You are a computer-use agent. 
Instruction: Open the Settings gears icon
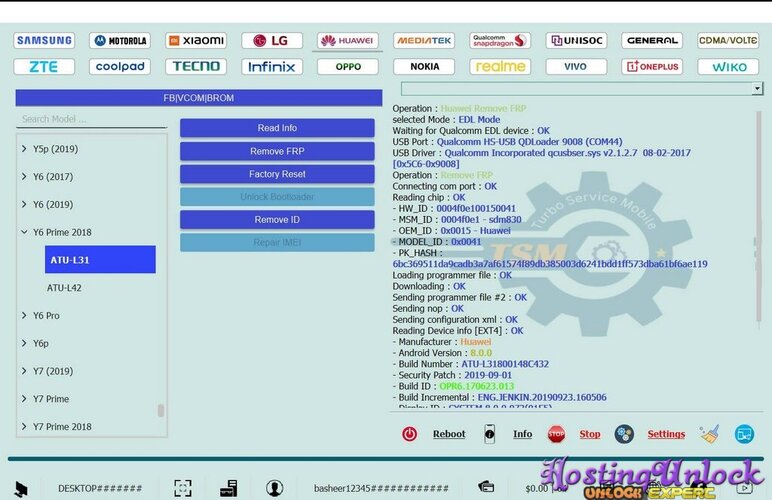pos(624,434)
